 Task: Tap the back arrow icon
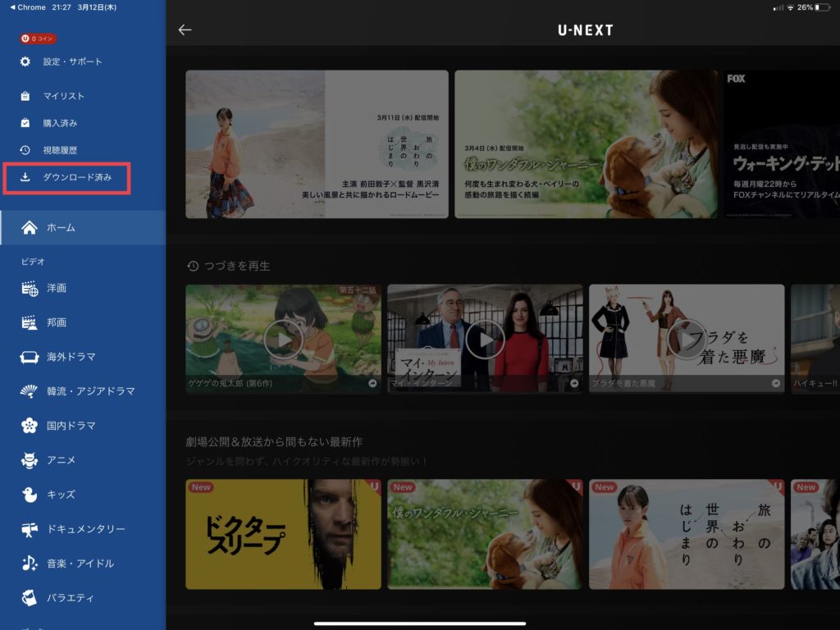185,30
